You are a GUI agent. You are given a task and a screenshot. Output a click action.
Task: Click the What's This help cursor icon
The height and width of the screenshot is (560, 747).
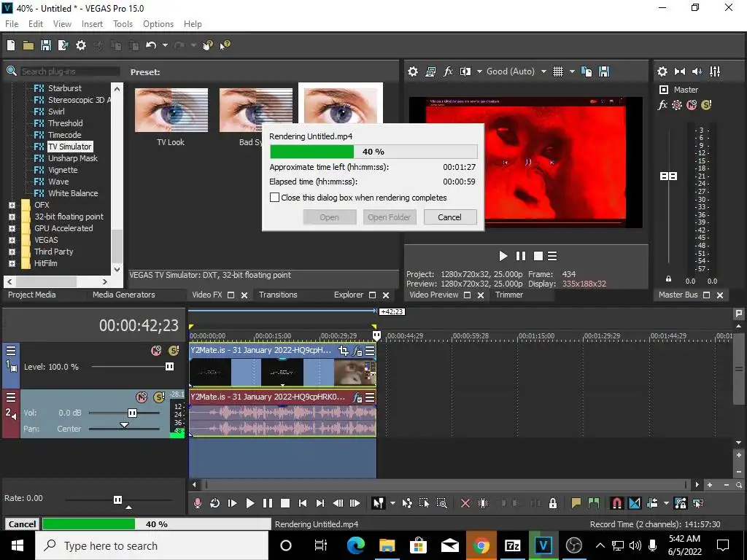tap(225, 45)
